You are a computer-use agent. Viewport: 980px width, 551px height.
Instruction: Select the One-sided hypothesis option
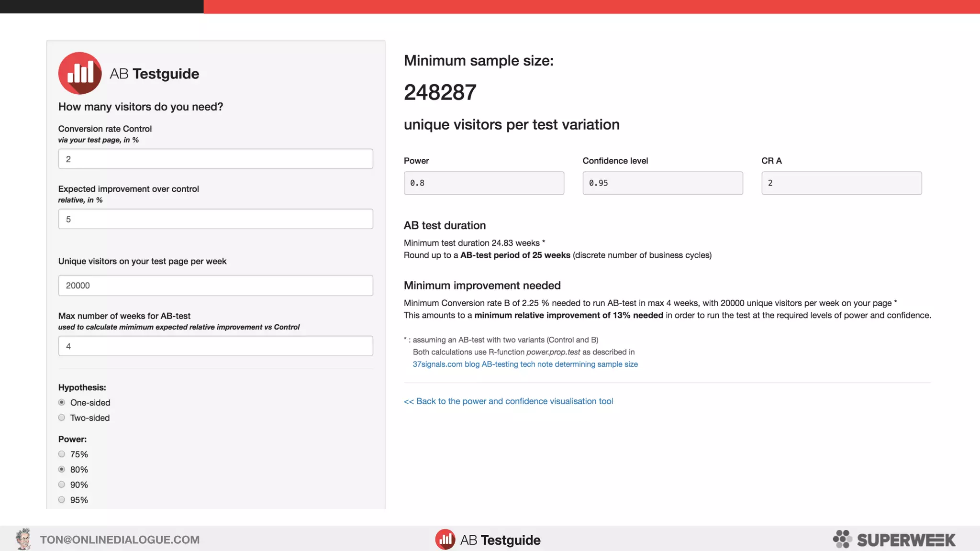[62, 402]
